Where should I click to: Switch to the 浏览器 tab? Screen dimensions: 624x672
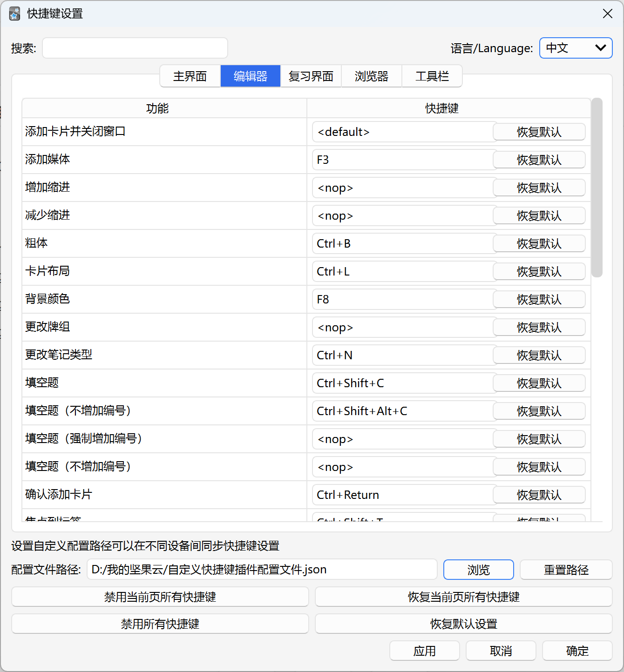[371, 76]
